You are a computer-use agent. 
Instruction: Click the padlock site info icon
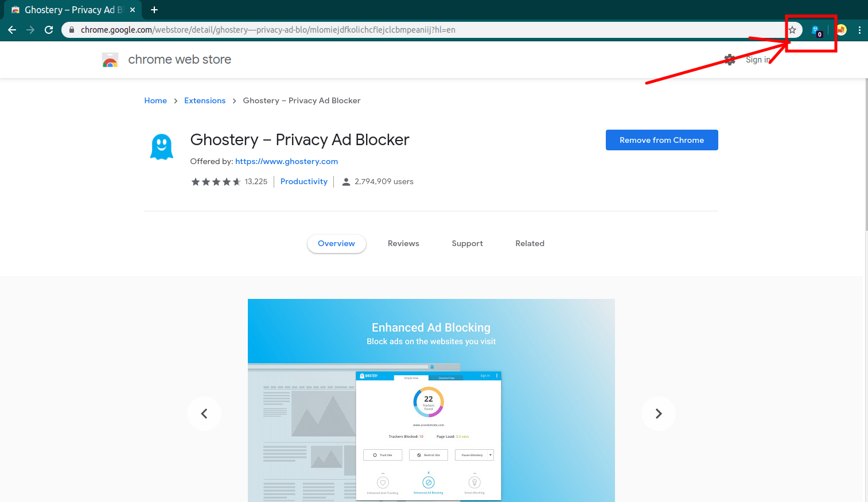click(72, 30)
